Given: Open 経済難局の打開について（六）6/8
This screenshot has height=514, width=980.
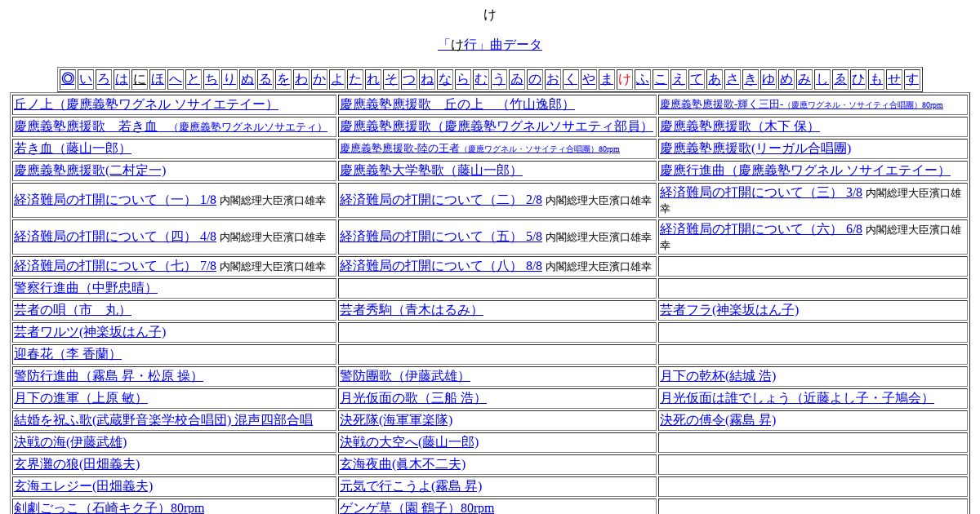Looking at the screenshot, I should point(761,229).
